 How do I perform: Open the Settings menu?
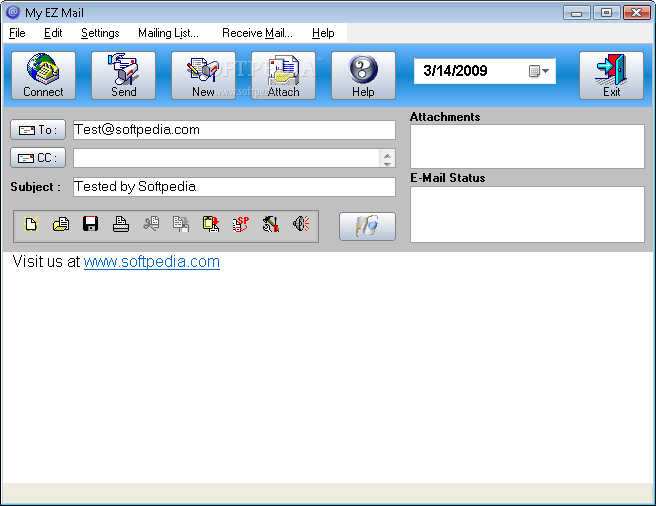click(x=100, y=33)
